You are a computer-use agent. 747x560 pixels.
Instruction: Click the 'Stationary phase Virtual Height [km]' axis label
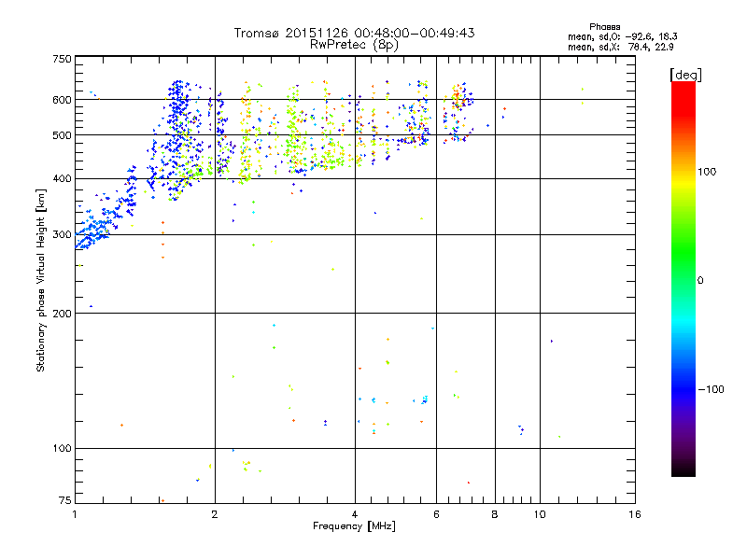(41, 280)
